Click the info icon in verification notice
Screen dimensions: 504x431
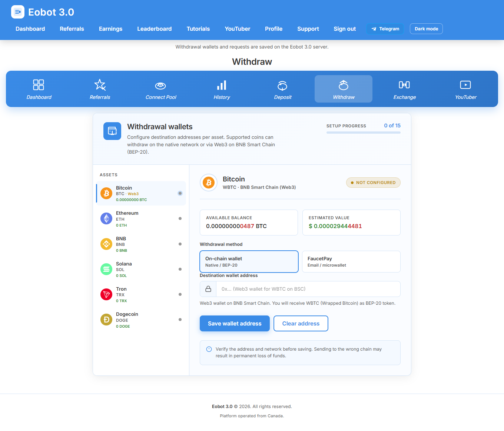[209, 349]
